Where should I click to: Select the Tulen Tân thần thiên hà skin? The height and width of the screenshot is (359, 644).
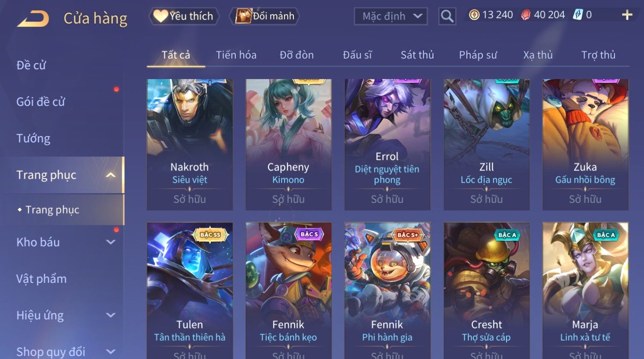pyautogui.click(x=190, y=291)
